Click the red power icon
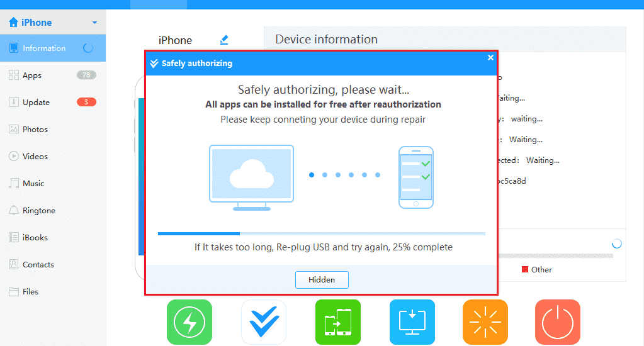 [558, 322]
